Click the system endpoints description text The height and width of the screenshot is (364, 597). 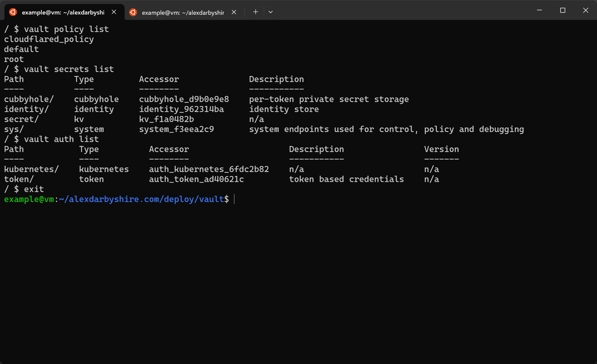point(387,129)
